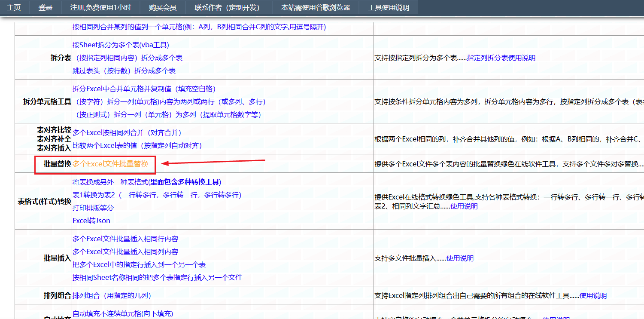Click 联系作者（定制开发）menu entry
Viewport: 644px width, 319px height.
(x=227, y=7)
